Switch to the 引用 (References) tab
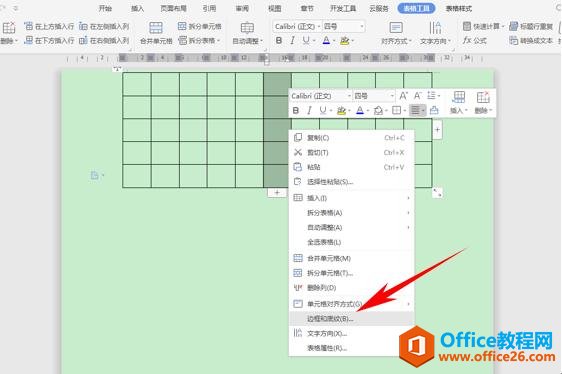The width and height of the screenshot is (562, 374). 209,8
